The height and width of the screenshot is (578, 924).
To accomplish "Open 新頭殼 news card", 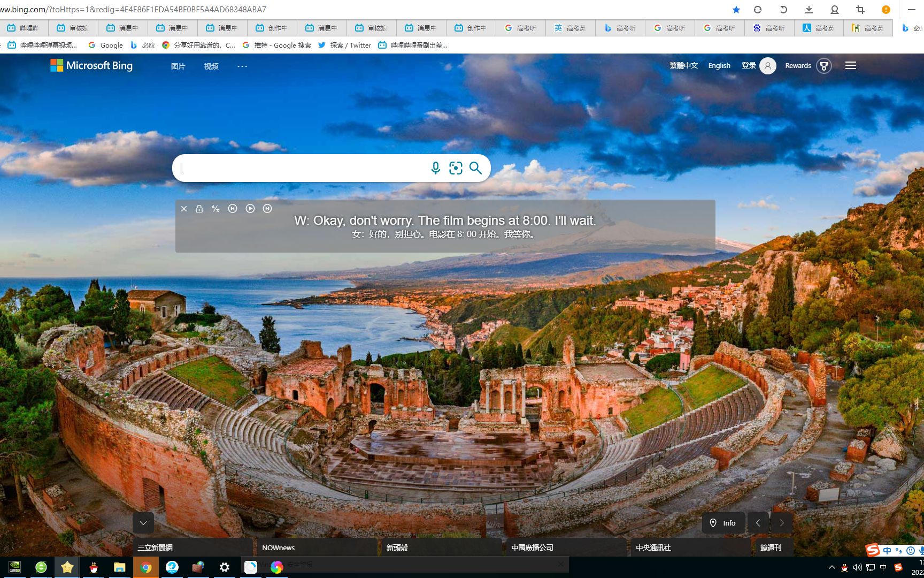I will click(442, 547).
